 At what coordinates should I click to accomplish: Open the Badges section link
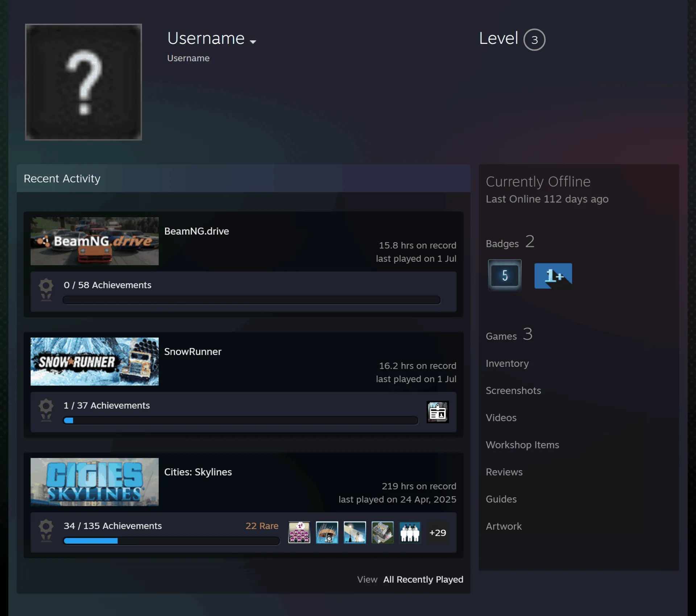[502, 244]
